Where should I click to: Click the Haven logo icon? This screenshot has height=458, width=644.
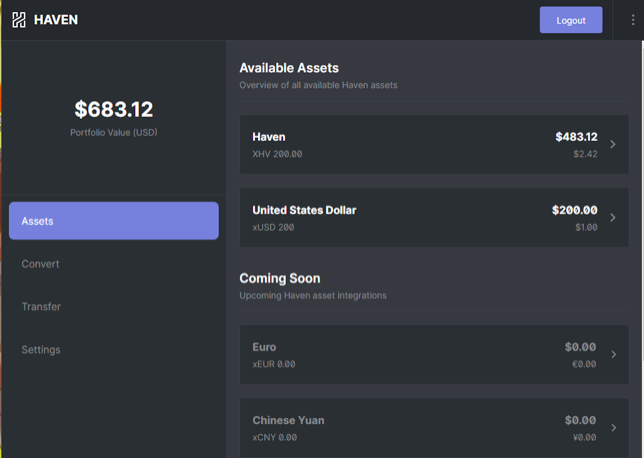pyautogui.click(x=18, y=20)
